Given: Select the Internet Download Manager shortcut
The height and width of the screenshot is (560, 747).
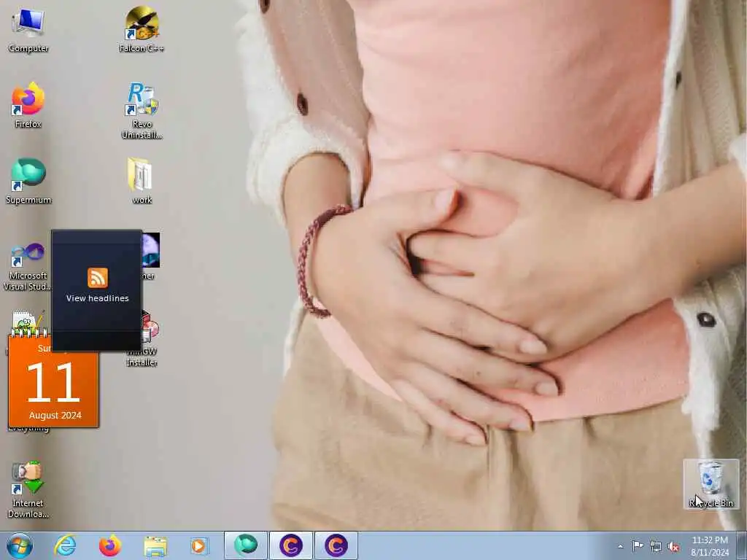Looking at the screenshot, I should click(x=28, y=490).
